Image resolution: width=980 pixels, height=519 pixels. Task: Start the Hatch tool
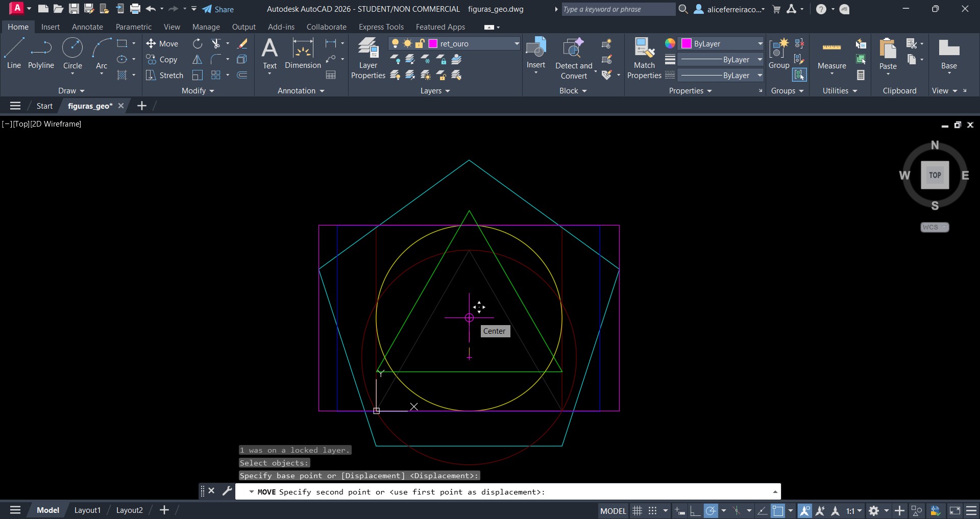[x=122, y=76]
